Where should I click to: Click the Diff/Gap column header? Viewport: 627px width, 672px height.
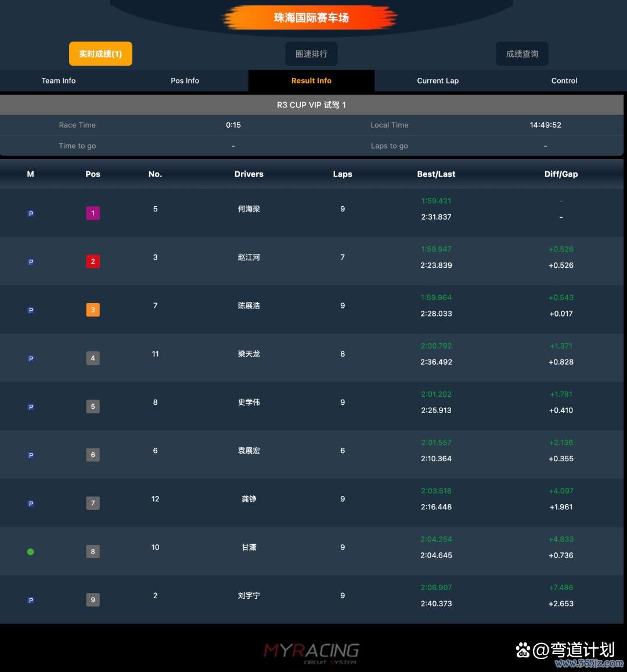pos(561,174)
